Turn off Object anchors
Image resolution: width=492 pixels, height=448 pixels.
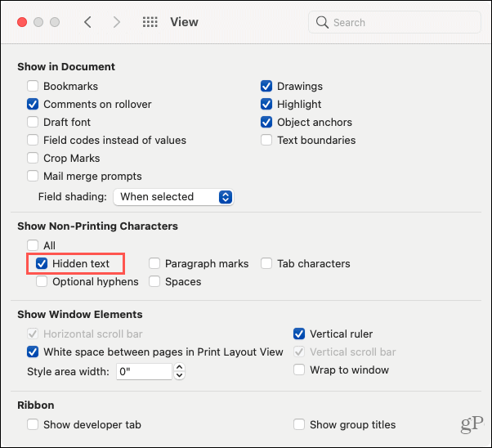click(x=266, y=122)
